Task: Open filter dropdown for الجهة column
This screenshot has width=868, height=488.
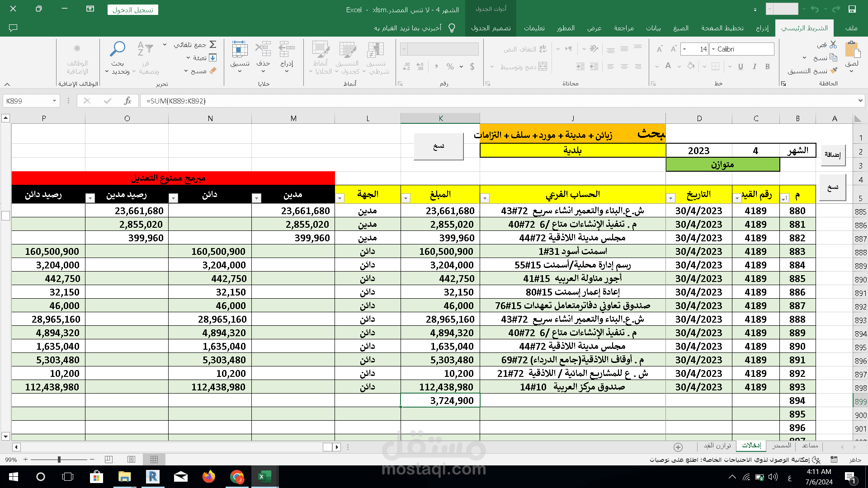Action: [340, 198]
